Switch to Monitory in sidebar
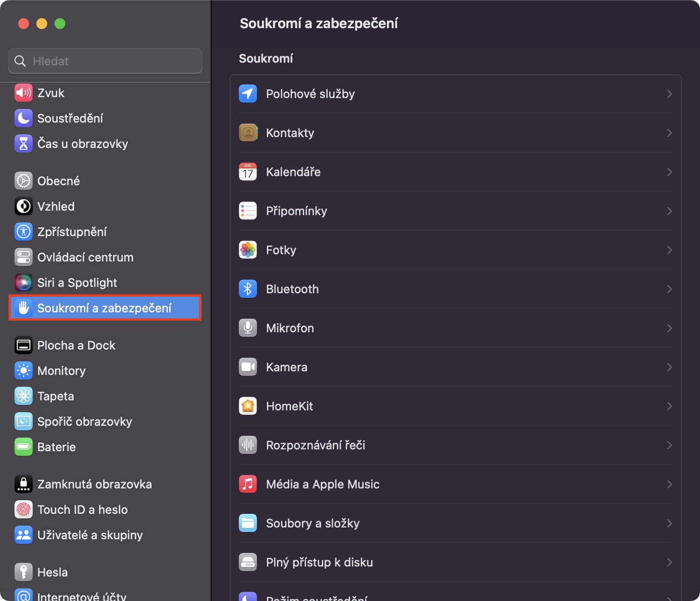The height and width of the screenshot is (601, 700). point(61,371)
